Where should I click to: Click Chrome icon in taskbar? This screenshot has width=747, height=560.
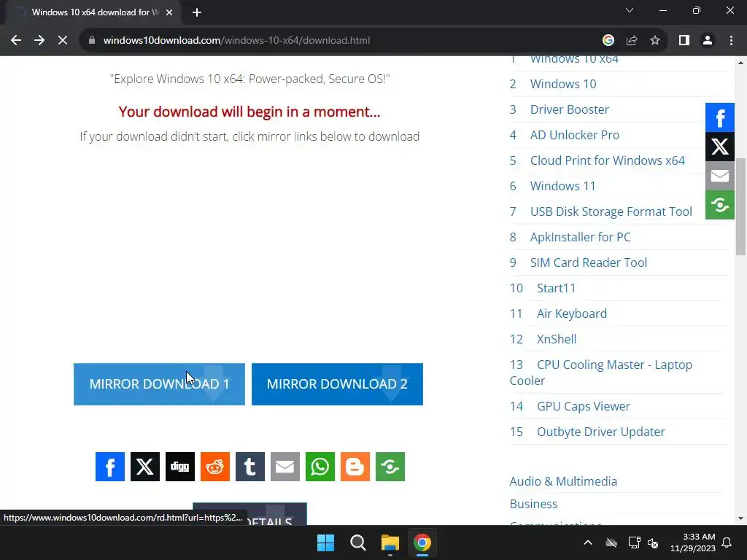tap(422, 542)
